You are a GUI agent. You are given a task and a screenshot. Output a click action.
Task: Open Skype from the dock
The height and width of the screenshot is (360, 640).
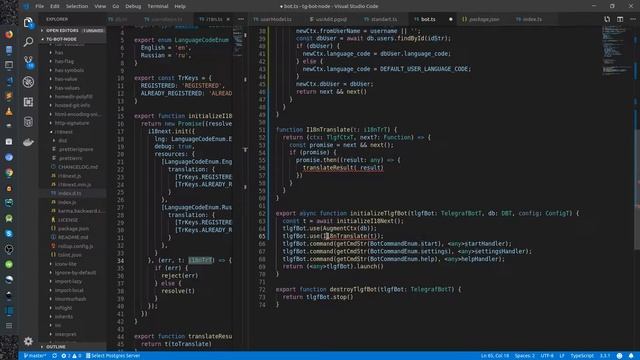point(9,233)
